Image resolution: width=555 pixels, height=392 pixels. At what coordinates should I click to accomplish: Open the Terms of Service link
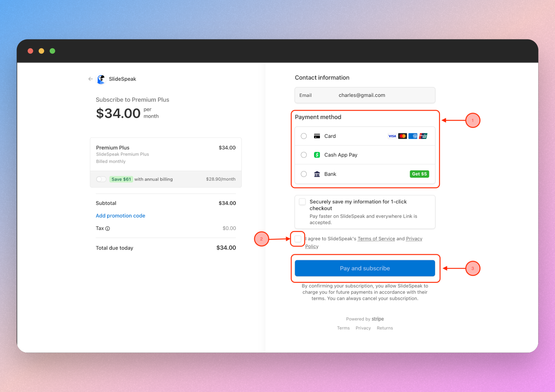(x=376, y=239)
